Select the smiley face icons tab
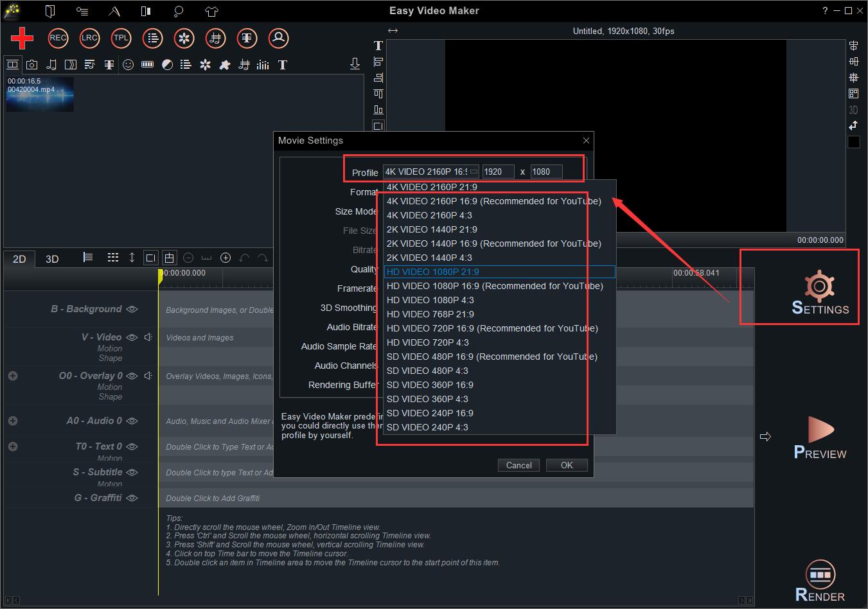Viewport: 868px width, 609px height. pyautogui.click(x=128, y=64)
